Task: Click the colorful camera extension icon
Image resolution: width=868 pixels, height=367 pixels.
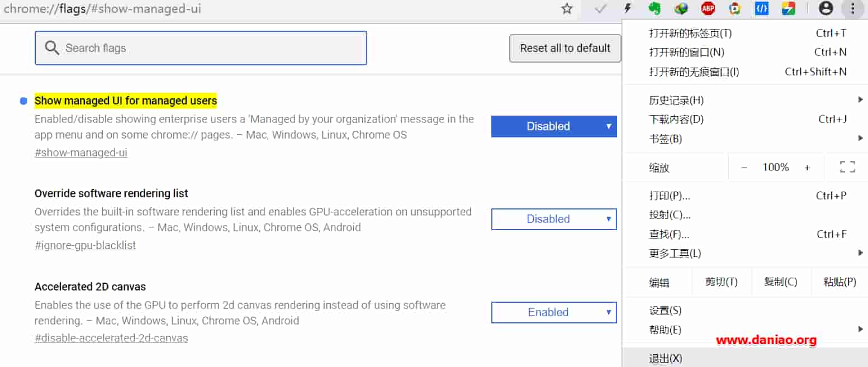Action: tap(735, 8)
